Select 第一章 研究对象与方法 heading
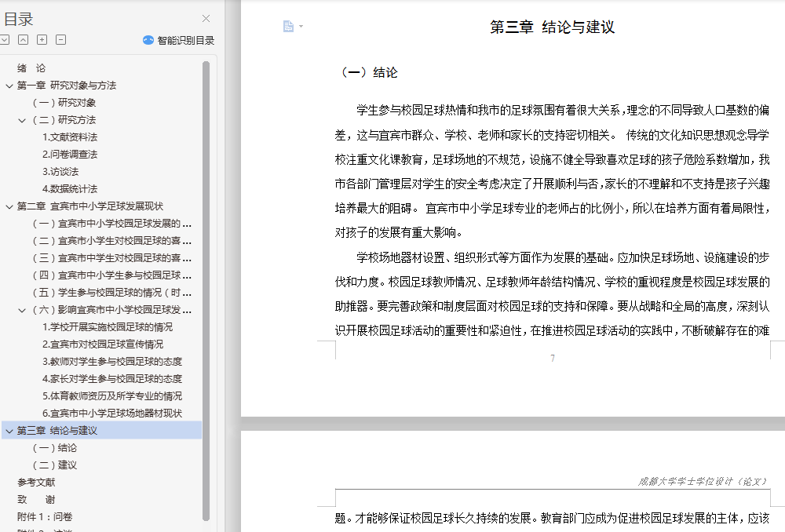The width and height of the screenshot is (785, 532). coord(67,86)
